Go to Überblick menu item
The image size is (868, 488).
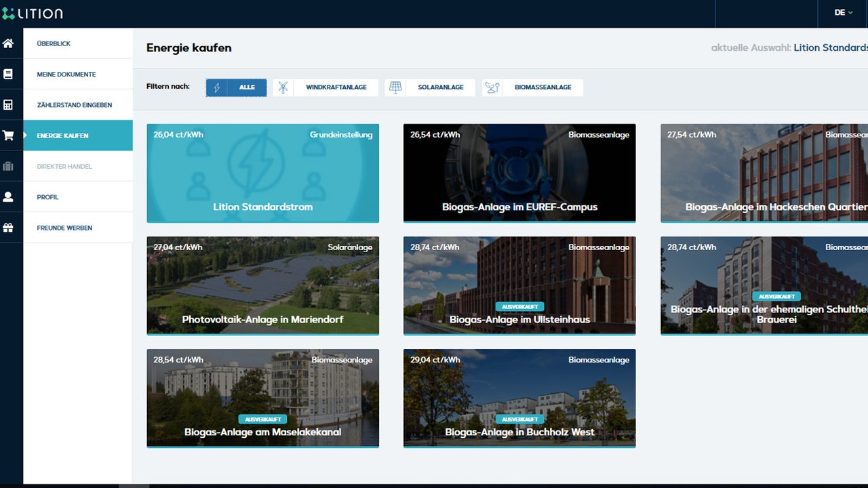pyautogui.click(x=78, y=43)
